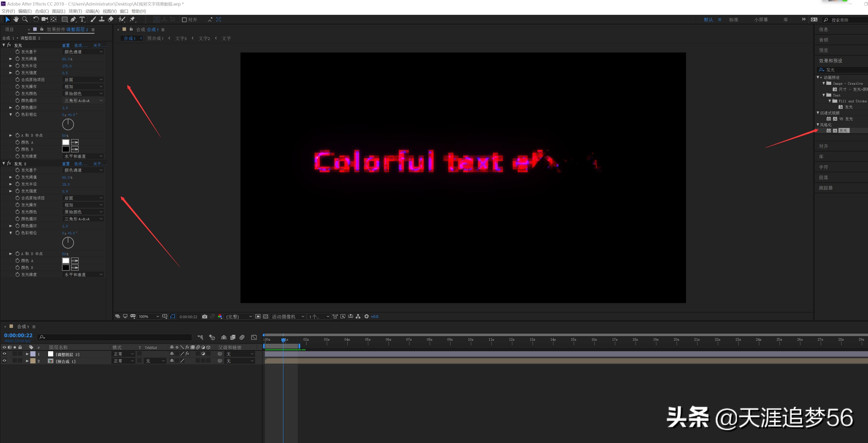Enable the 对齐 snapping checkbox

tap(184, 20)
